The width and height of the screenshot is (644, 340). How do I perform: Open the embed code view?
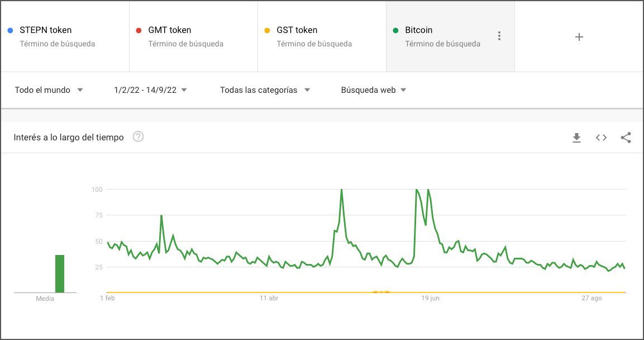pyautogui.click(x=601, y=138)
